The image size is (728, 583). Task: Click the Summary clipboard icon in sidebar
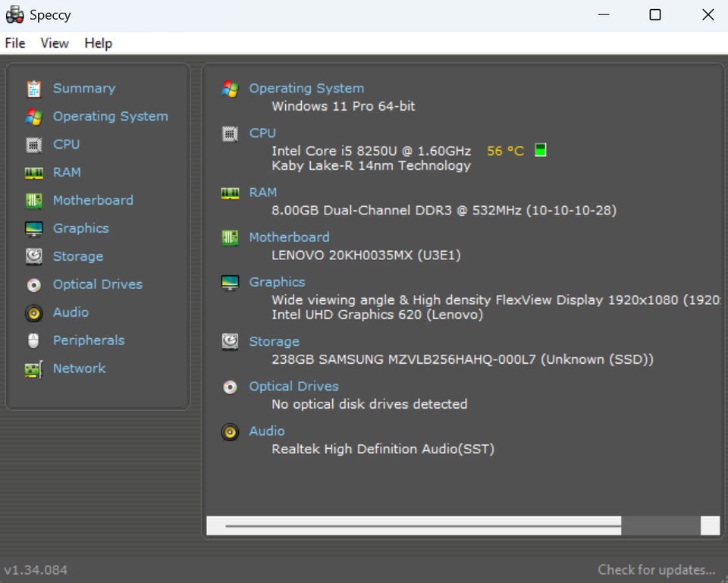click(33, 89)
